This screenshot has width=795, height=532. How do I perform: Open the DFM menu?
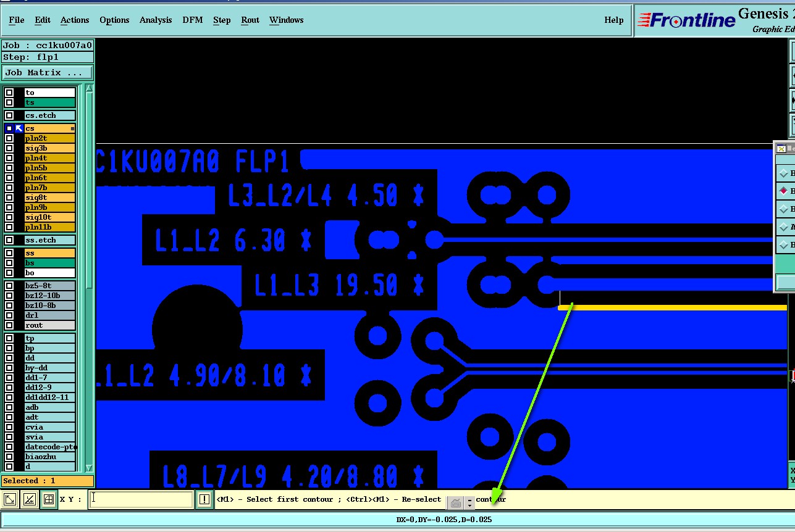tap(193, 20)
